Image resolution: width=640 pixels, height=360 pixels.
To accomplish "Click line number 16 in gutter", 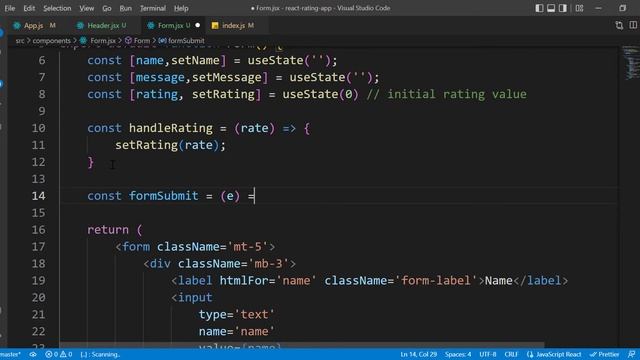I will pyautogui.click(x=38, y=230).
